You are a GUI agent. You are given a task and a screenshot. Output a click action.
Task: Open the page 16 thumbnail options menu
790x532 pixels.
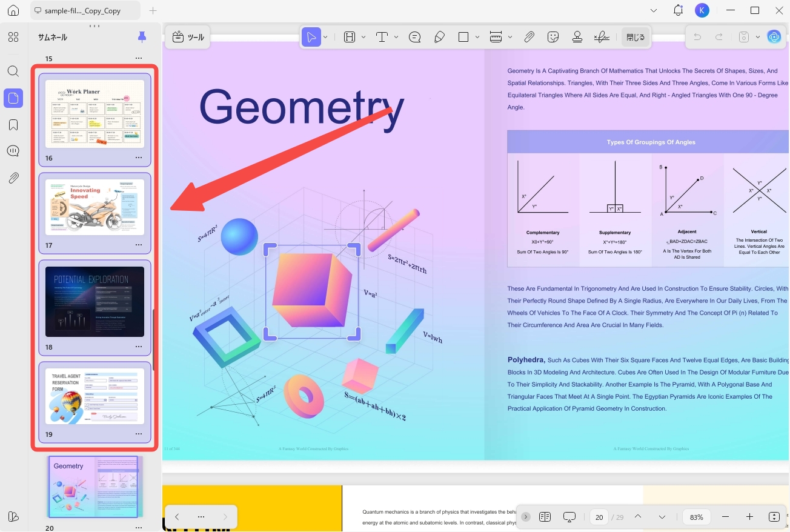coord(139,158)
